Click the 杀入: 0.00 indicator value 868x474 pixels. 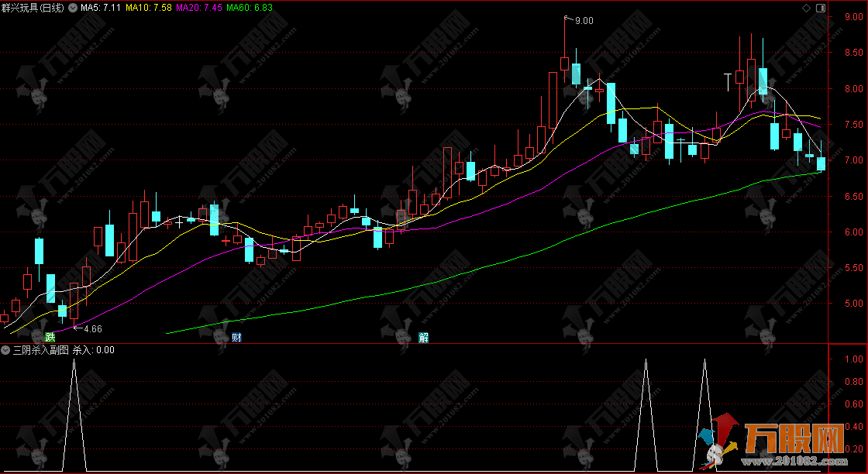coord(93,350)
